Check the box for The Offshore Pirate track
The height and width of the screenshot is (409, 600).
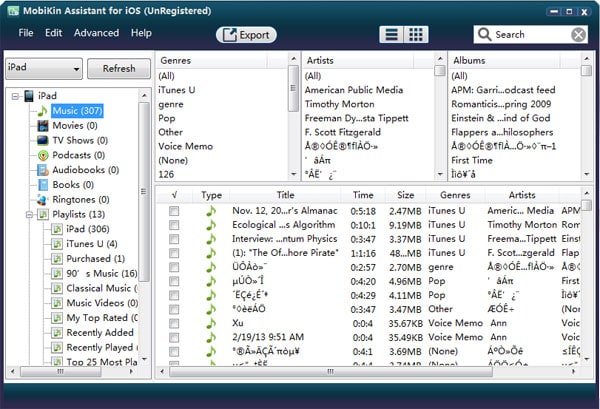coord(174,253)
